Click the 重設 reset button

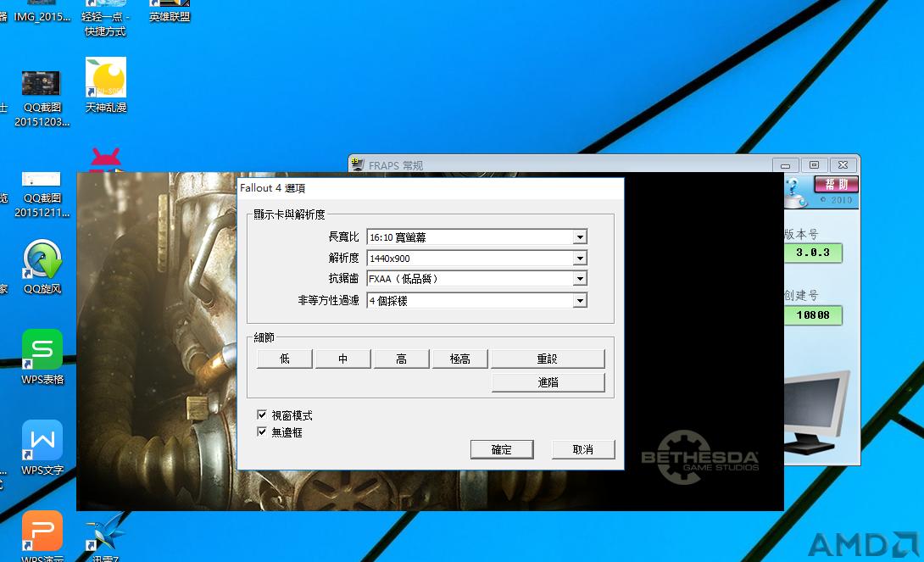548,359
